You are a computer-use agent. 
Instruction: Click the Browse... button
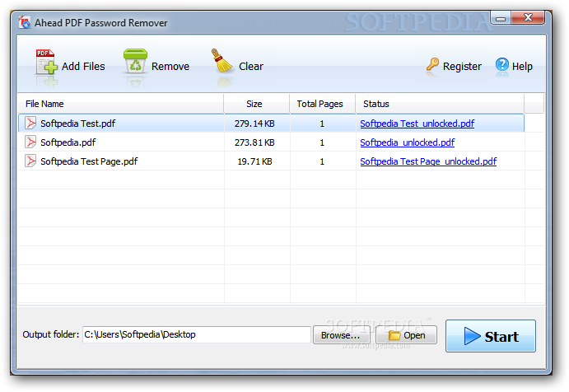pos(341,335)
